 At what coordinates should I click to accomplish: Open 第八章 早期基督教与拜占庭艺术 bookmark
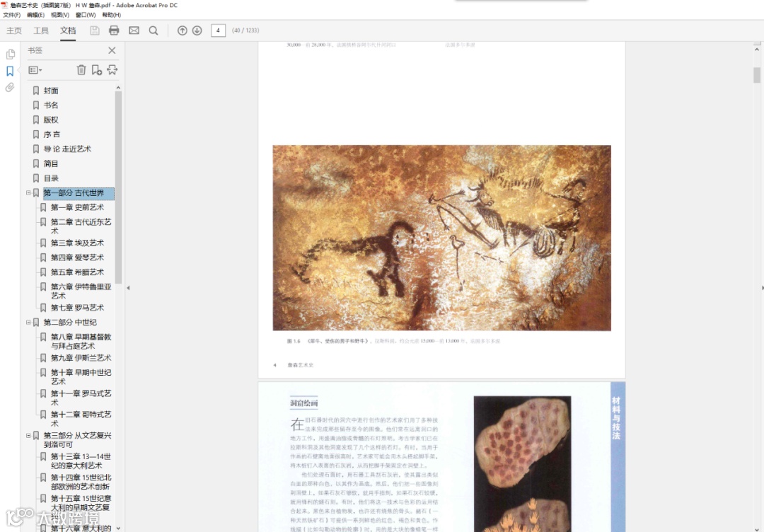[81, 342]
